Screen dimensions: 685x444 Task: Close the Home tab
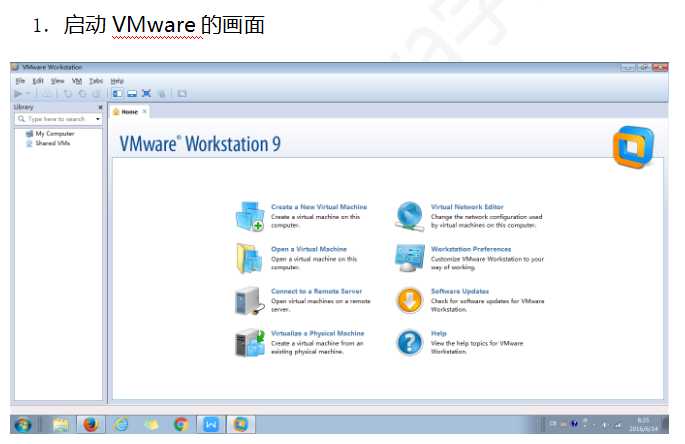pyautogui.click(x=145, y=112)
